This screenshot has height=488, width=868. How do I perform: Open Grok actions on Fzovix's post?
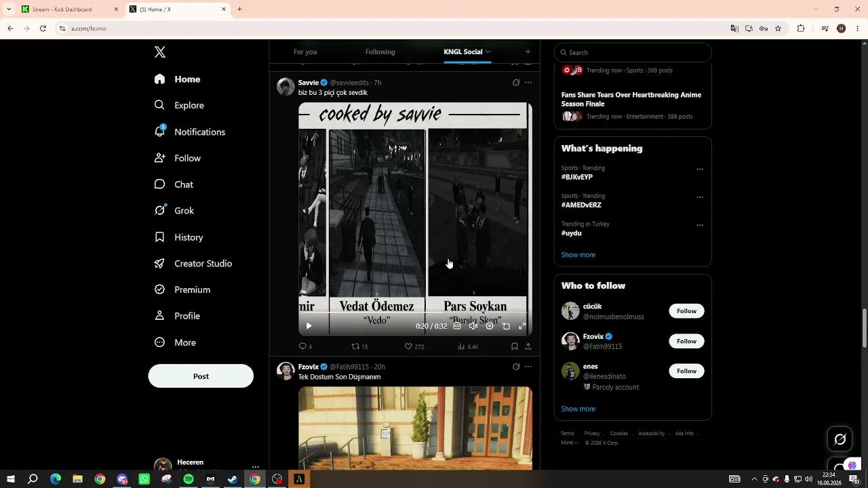coord(516,367)
